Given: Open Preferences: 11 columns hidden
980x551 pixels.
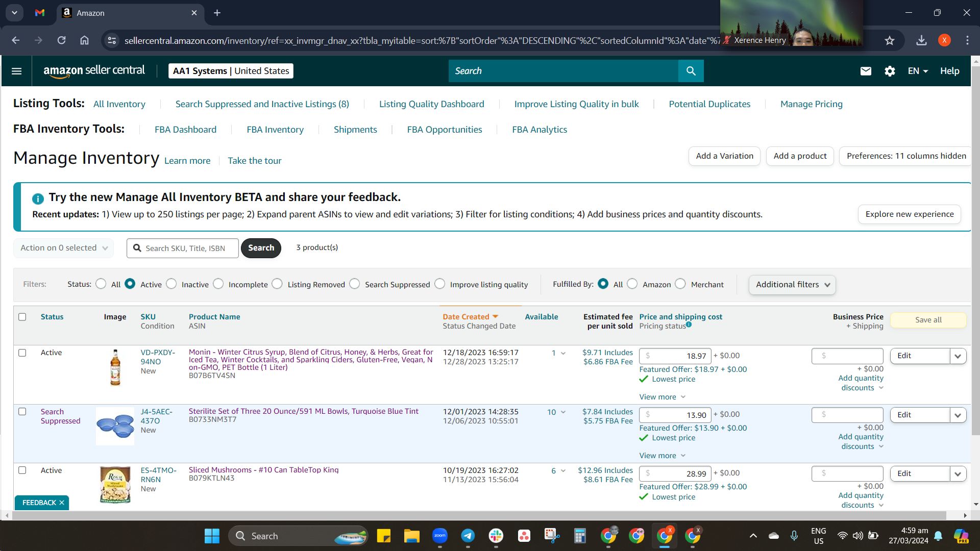Looking at the screenshot, I should tap(906, 156).
